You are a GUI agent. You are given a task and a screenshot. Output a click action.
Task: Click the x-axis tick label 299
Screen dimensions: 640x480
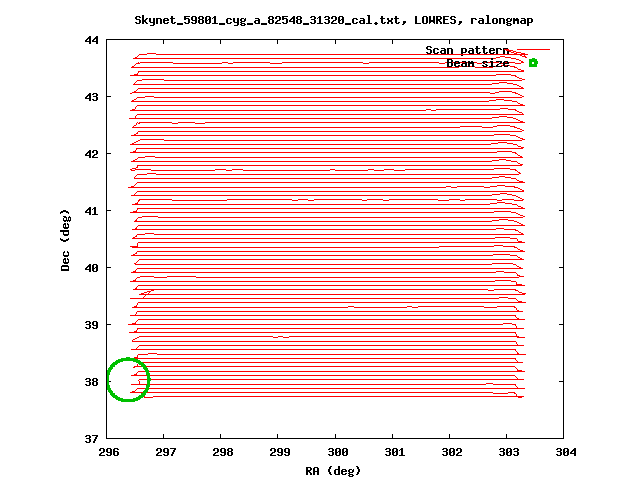coord(280,452)
